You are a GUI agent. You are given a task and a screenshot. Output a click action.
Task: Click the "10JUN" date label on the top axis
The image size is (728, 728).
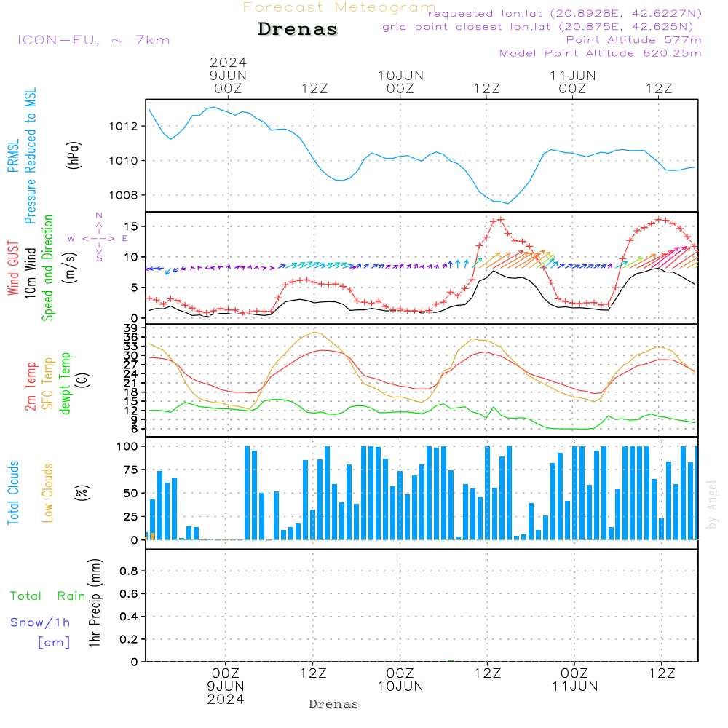pos(400,75)
